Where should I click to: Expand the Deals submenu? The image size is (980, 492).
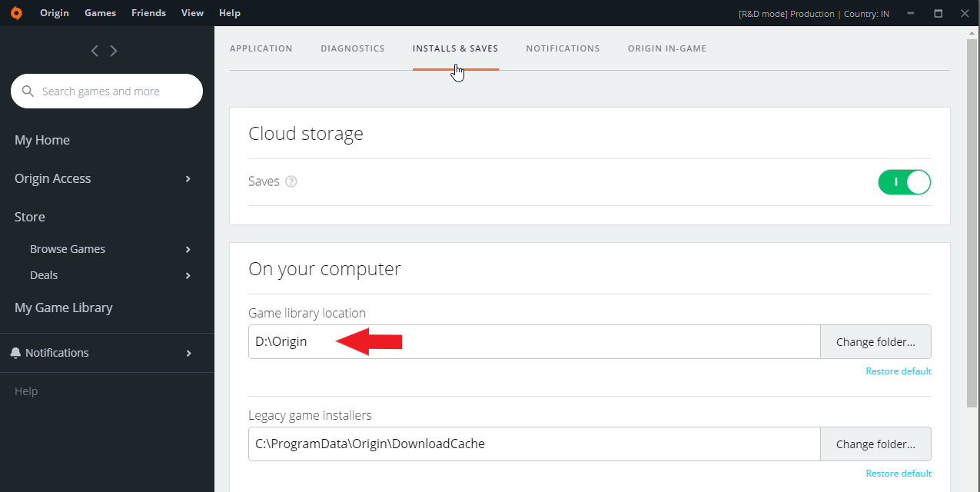tap(188, 276)
